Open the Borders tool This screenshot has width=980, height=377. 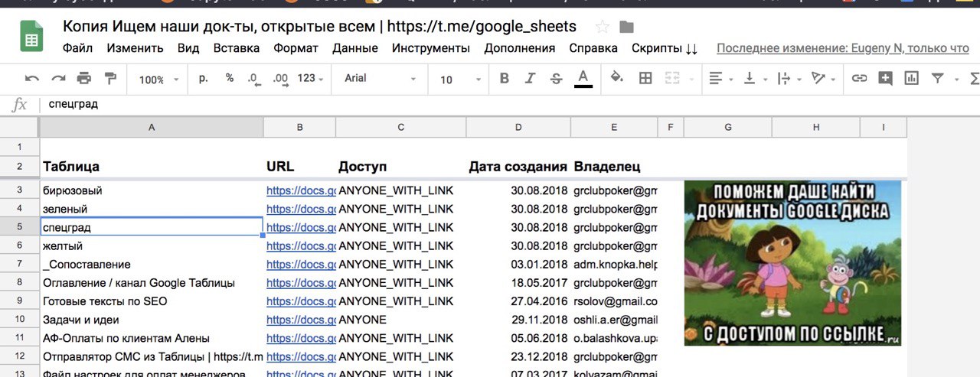click(x=645, y=78)
